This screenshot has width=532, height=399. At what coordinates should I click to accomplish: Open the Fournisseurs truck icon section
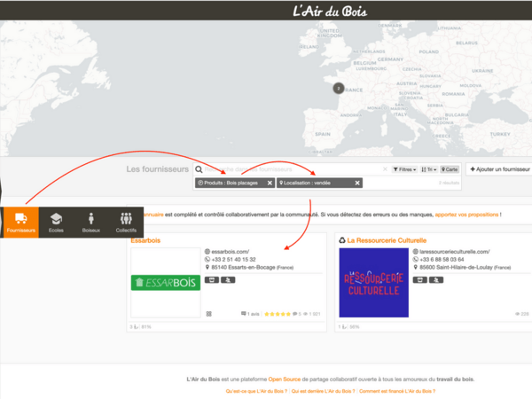[x=20, y=223]
